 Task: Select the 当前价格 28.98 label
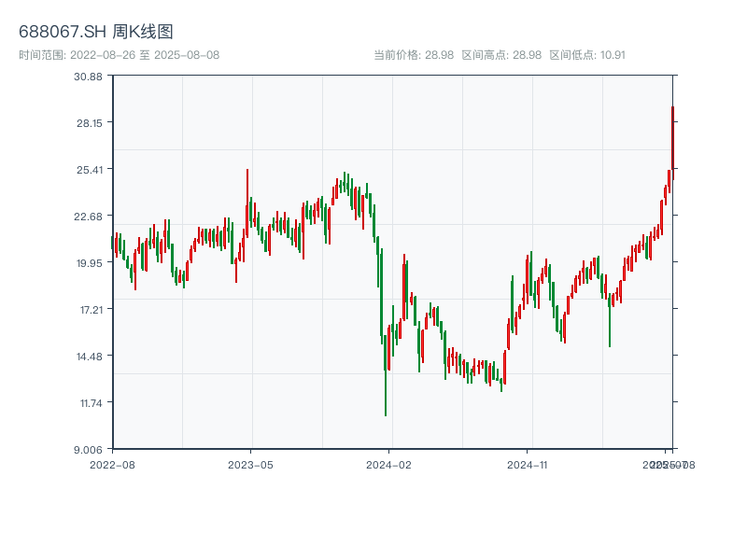tap(413, 55)
